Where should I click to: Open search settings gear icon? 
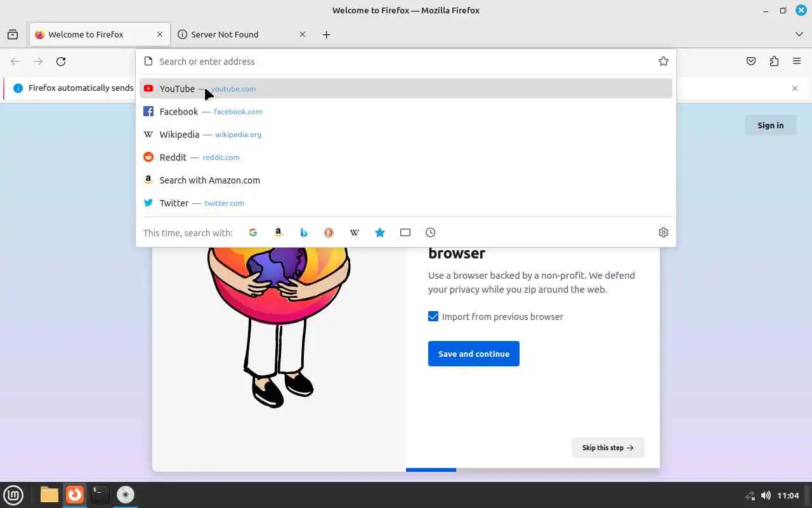(x=664, y=232)
